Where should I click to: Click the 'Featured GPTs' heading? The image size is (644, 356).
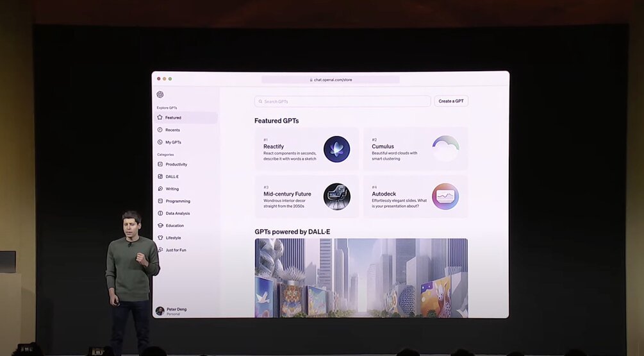276,121
